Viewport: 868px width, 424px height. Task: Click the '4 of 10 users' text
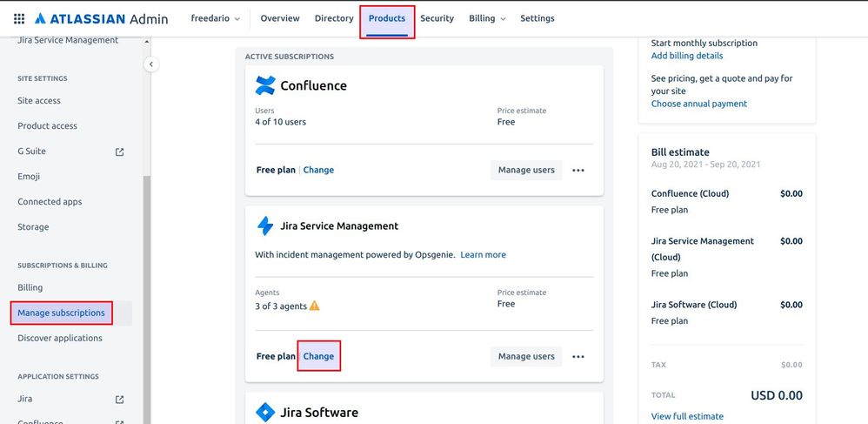[x=280, y=122]
